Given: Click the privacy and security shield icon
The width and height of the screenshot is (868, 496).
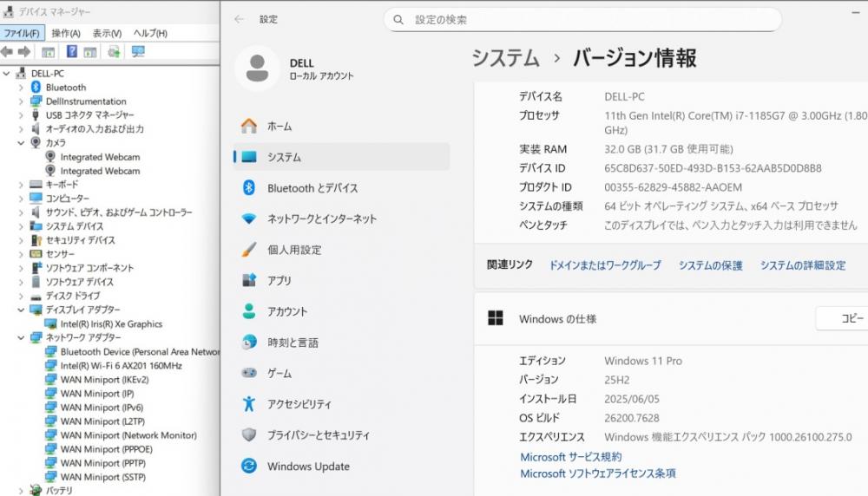Looking at the screenshot, I should pyautogui.click(x=249, y=435).
